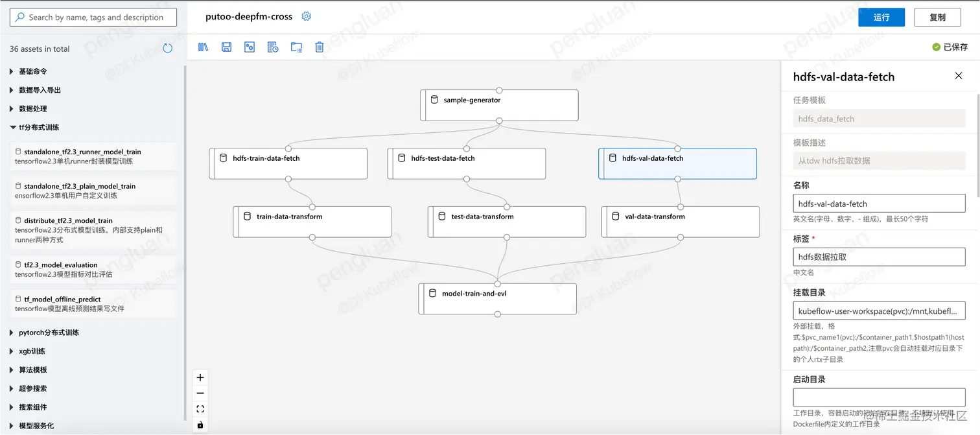Zoom out on the canvas with minus
The width and height of the screenshot is (980, 435).
pos(200,393)
